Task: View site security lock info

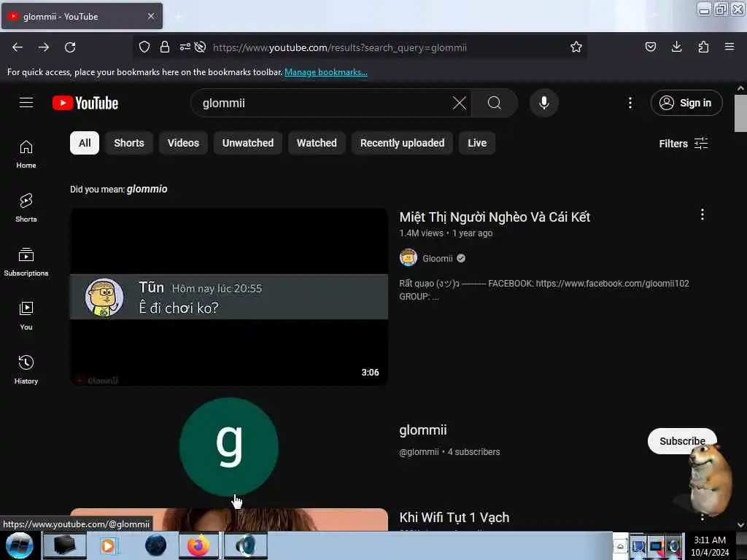Action: 165,47
